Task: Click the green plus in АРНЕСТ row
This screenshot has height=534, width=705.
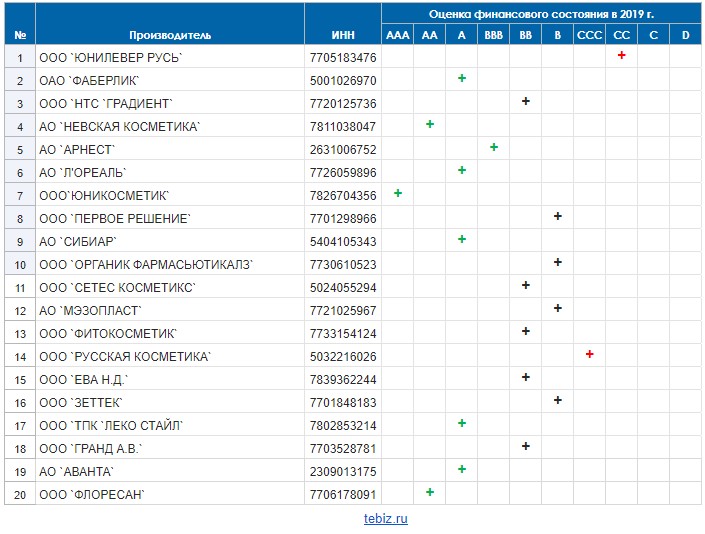Action: point(494,147)
